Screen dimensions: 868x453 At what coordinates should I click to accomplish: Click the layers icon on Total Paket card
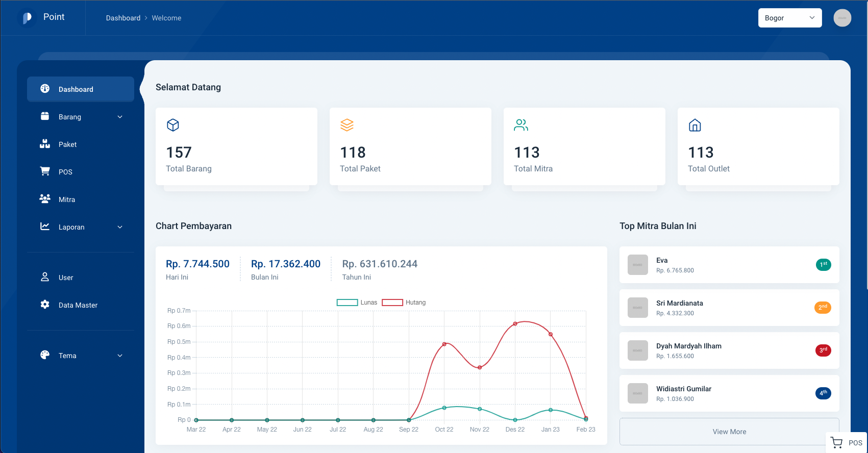tap(347, 125)
